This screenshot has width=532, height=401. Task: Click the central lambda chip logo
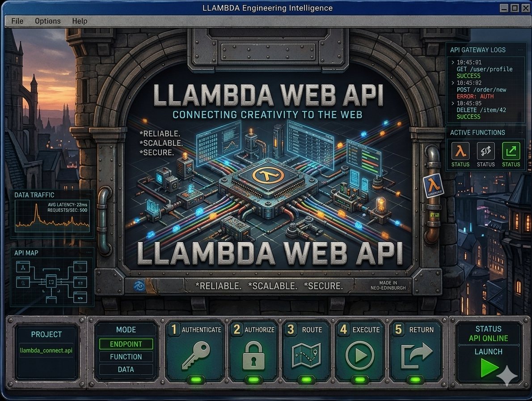click(x=268, y=175)
